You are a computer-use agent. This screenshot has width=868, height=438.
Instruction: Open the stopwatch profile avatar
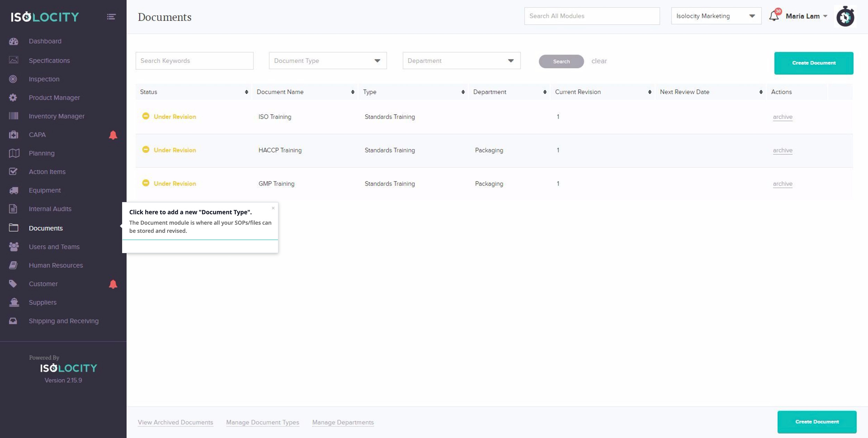845,16
